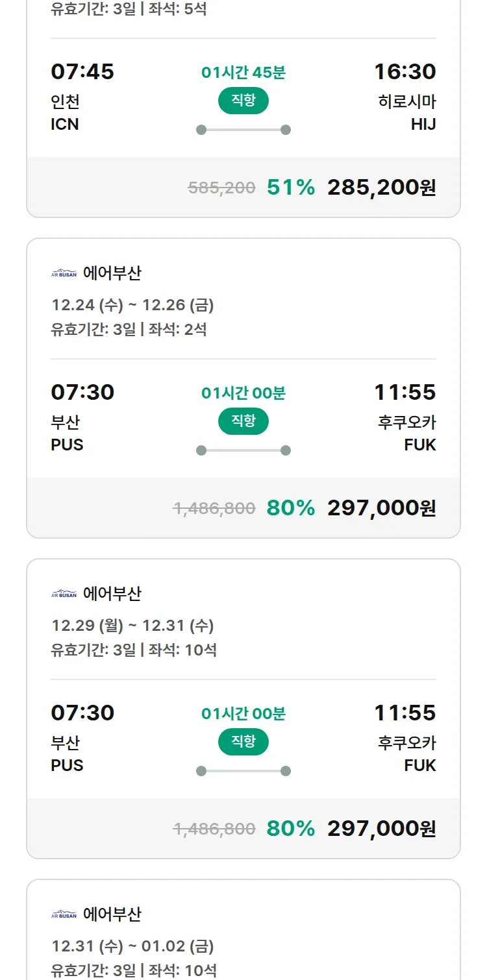Click the Air Busan logo on the 12.29 flight card
Viewport: 487px width, 980px height.
(x=64, y=594)
